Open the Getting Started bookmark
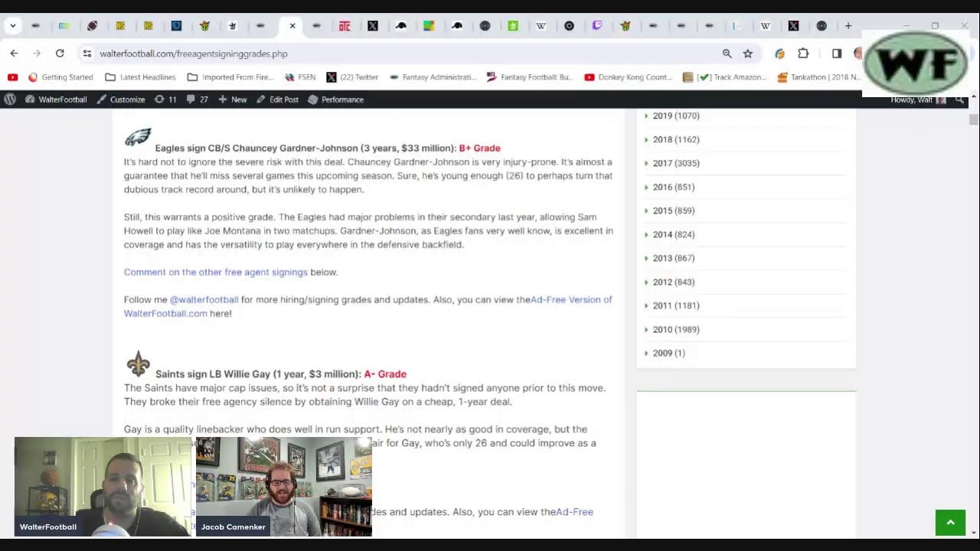This screenshot has width=980, height=551. (60, 77)
